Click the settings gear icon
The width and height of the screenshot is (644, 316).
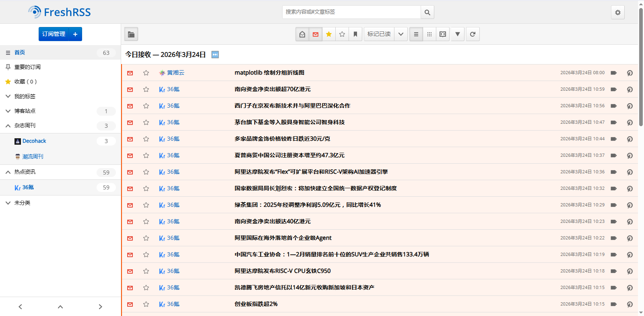tap(617, 12)
